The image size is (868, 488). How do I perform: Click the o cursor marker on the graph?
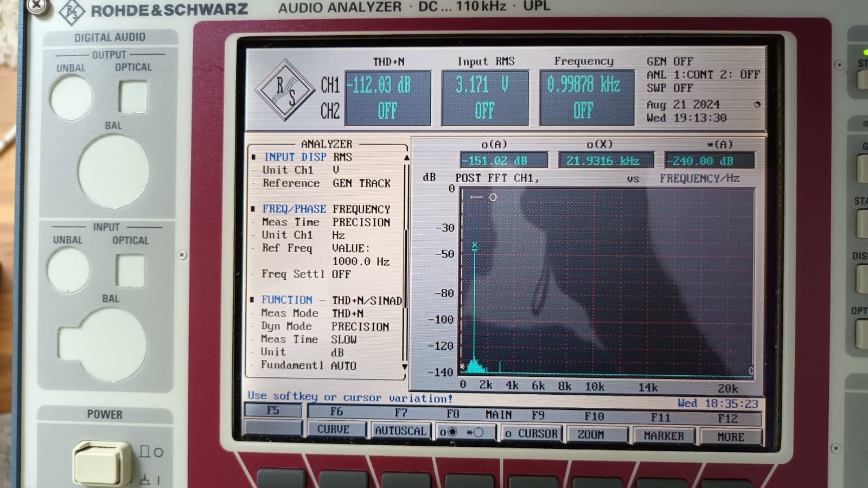(493, 197)
